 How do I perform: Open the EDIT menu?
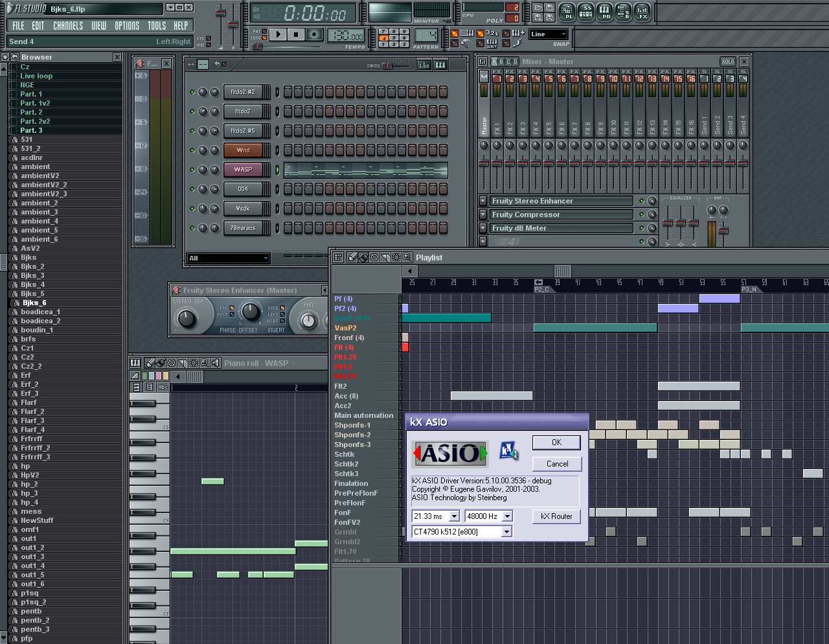click(x=38, y=26)
